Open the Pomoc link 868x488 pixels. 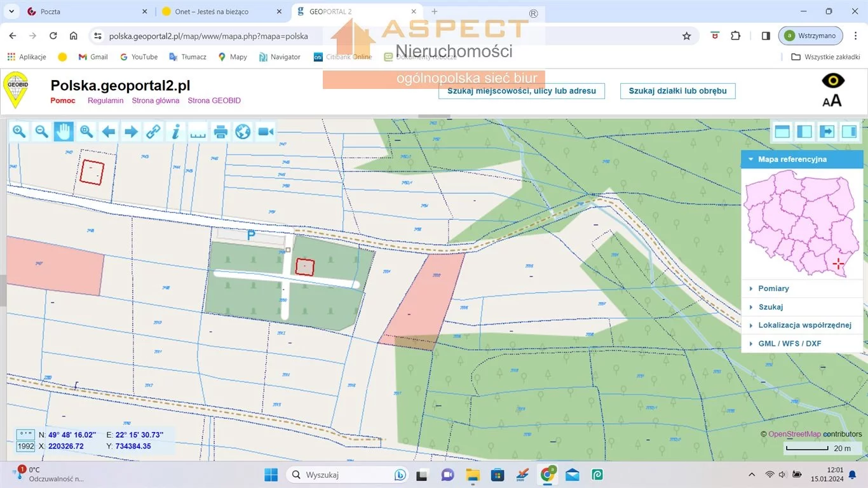[x=63, y=100]
